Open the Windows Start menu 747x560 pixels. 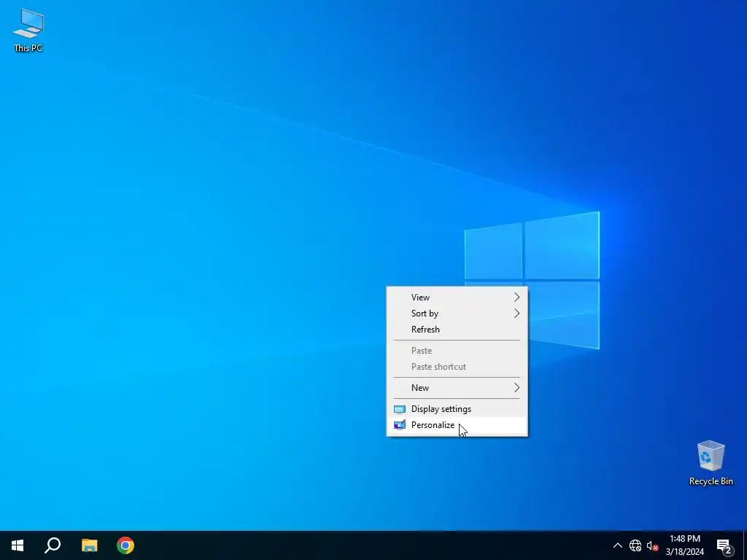[x=18, y=545]
